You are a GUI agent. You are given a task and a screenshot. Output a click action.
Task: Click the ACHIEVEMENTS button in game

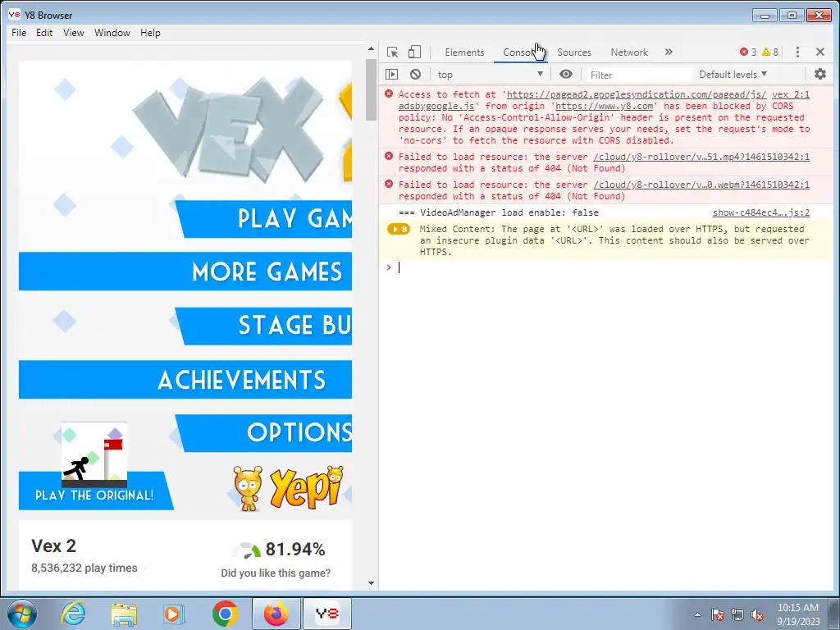tap(185, 379)
